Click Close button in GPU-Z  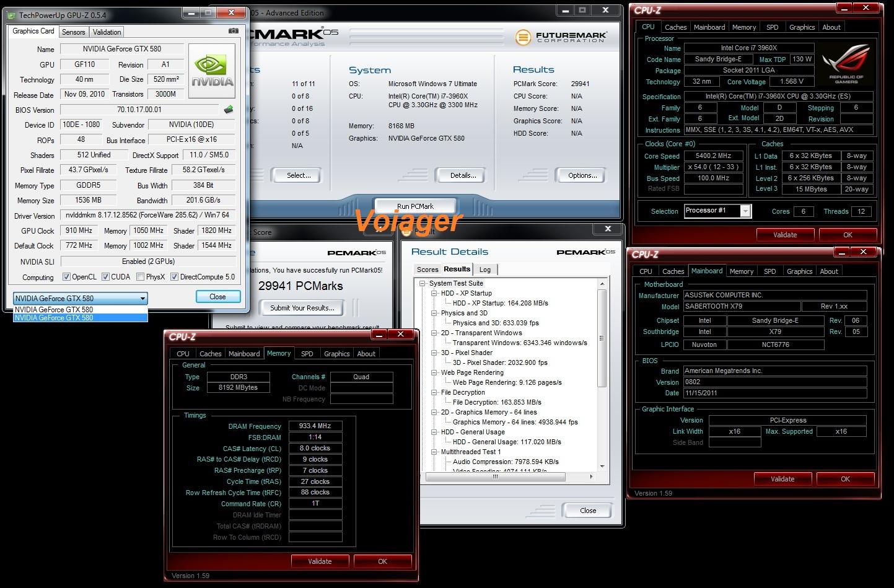click(x=217, y=297)
